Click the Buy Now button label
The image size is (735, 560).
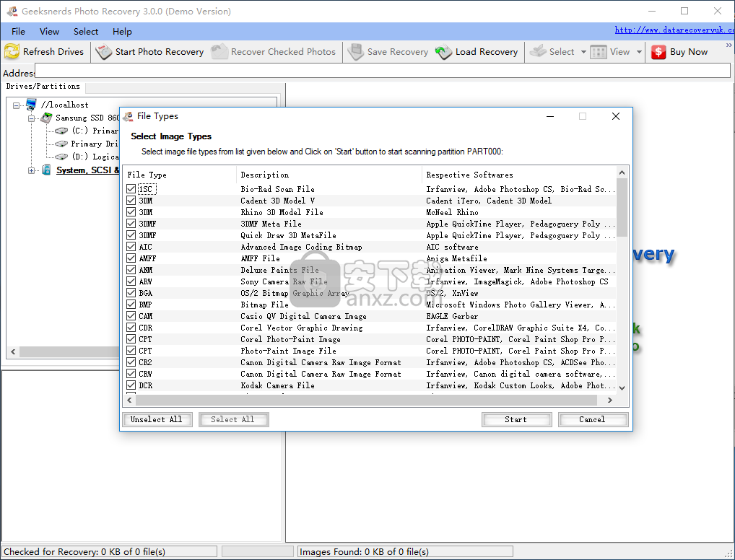[689, 52]
